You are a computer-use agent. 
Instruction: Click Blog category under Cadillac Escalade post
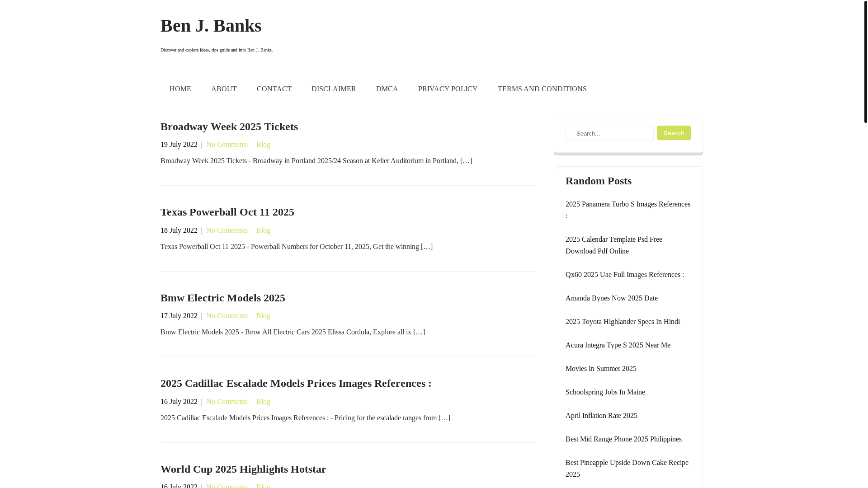tap(263, 402)
